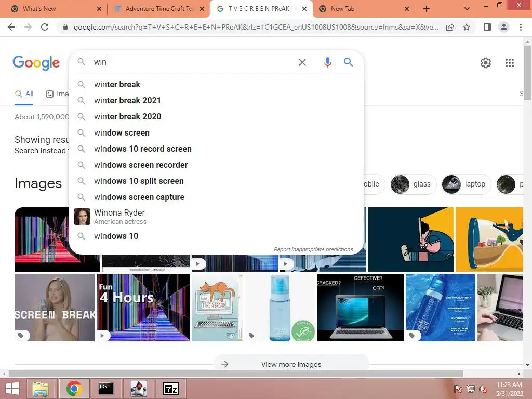Choose suggestion 'window screen'
Image resolution: width=532 pixels, height=399 pixels.
216,132
